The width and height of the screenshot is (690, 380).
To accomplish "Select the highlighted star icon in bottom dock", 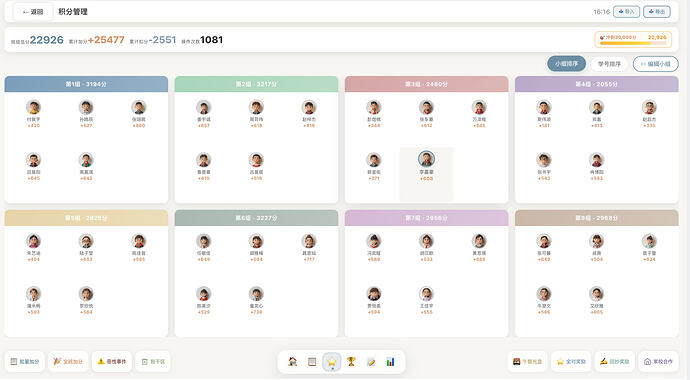I will pos(332,362).
